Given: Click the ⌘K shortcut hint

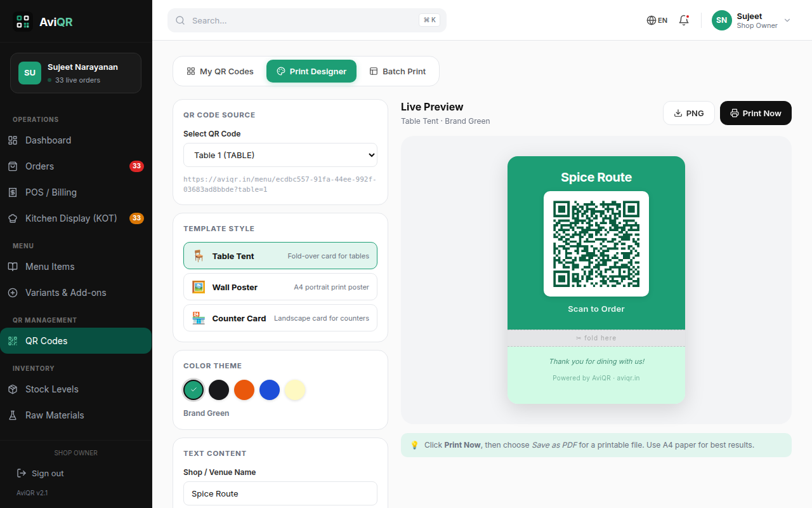Looking at the screenshot, I should pyautogui.click(x=429, y=20).
